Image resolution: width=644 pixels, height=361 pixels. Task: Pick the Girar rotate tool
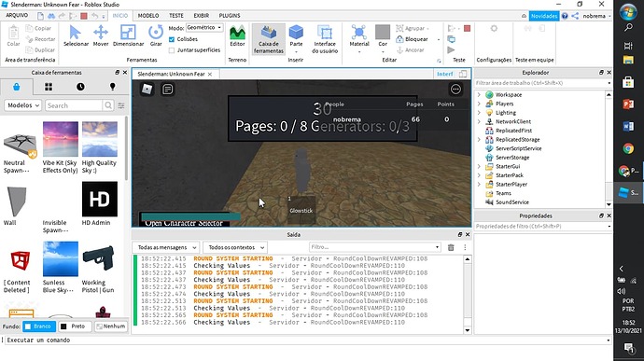click(x=156, y=35)
